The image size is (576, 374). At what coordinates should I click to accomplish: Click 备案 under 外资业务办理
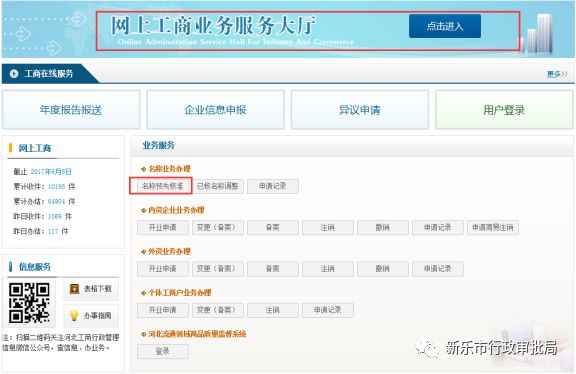273,269
